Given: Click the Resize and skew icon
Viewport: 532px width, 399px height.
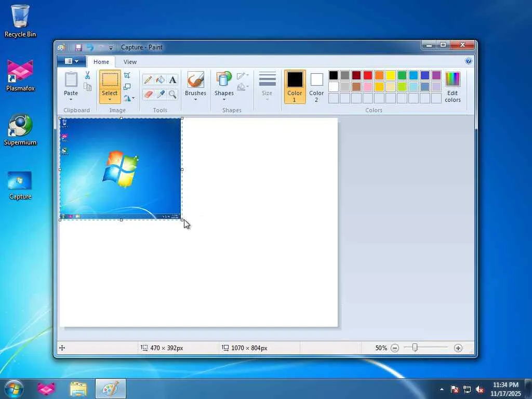Looking at the screenshot, I should click(127, 87).
